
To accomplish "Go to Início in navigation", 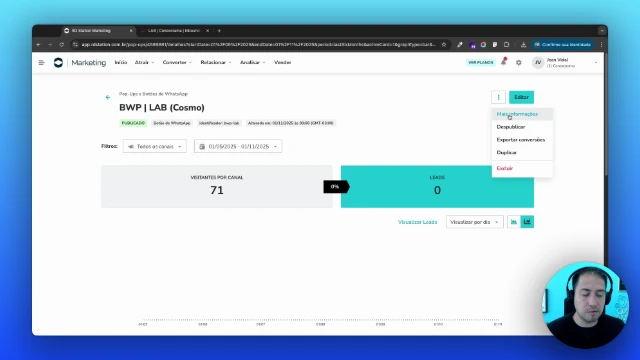I will point(121,62).
